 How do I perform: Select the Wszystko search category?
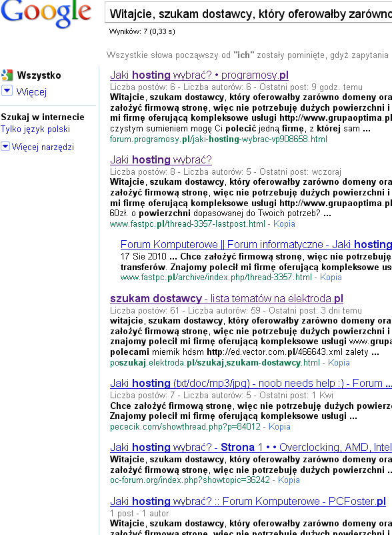tap(39, 75)
